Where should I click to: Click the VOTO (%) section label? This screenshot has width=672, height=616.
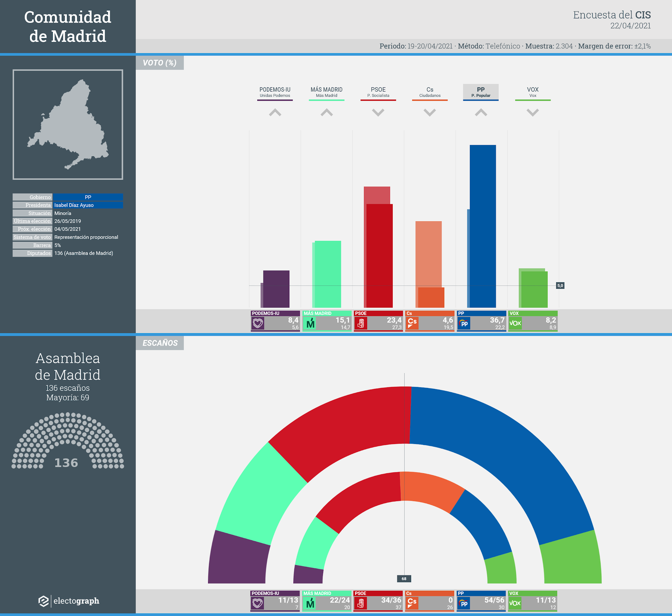[160, 63]
